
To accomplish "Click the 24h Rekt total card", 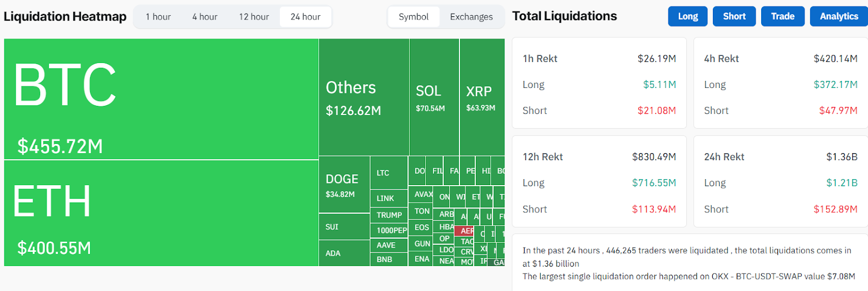I will pyautogui.click(x=780, y=182).
